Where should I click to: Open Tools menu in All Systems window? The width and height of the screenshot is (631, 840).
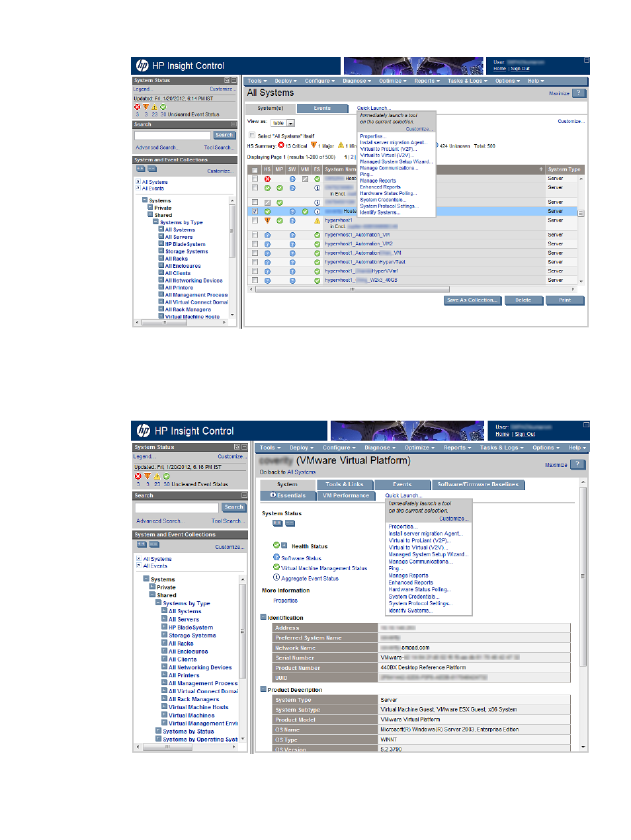pos(257,81)
